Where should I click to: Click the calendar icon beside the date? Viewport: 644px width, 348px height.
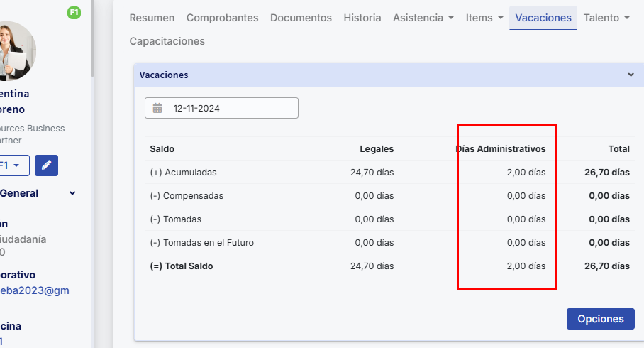point(157,109)
